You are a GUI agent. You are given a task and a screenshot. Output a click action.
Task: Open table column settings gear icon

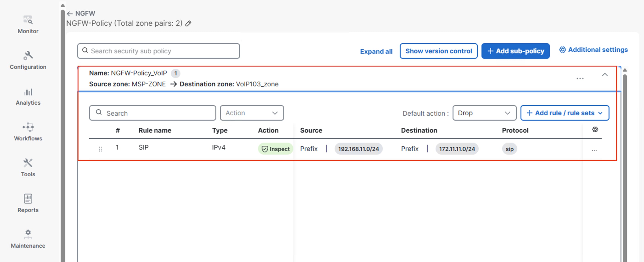(595, 129)
